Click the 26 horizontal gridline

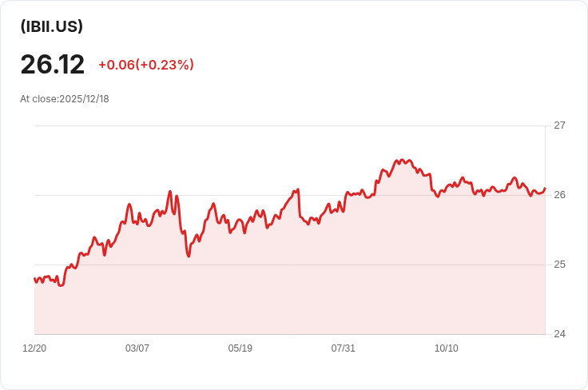pyautogui.click(x=289, y=195)
